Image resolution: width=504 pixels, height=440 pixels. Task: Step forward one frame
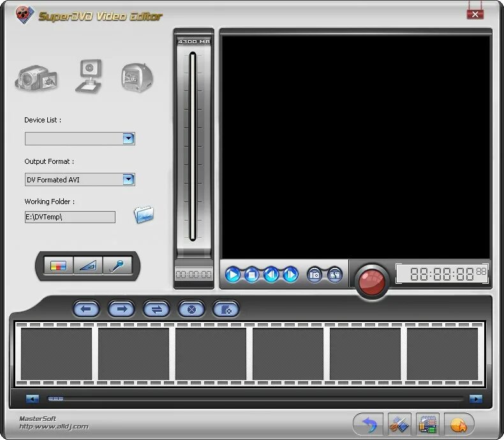pos(290,275)
